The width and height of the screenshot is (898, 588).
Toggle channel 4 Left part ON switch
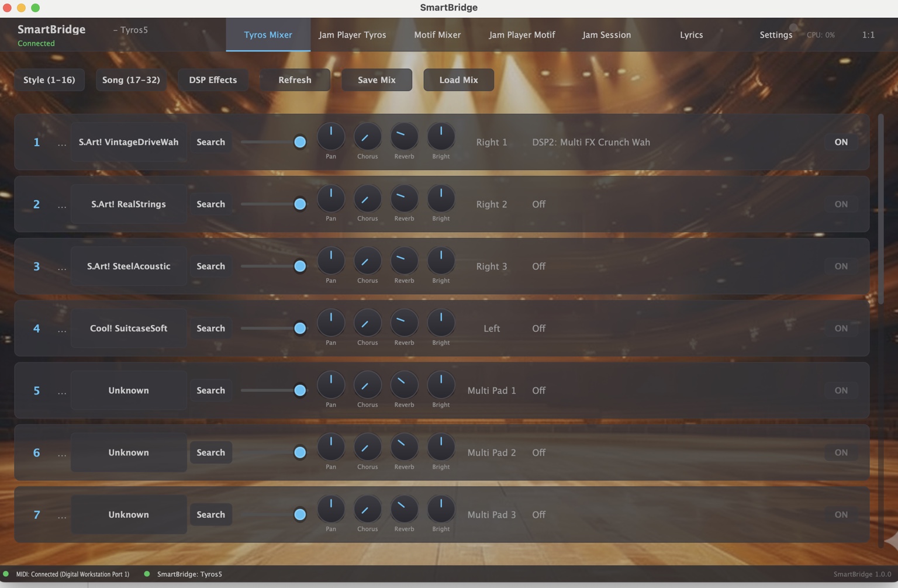click(841, 328)
